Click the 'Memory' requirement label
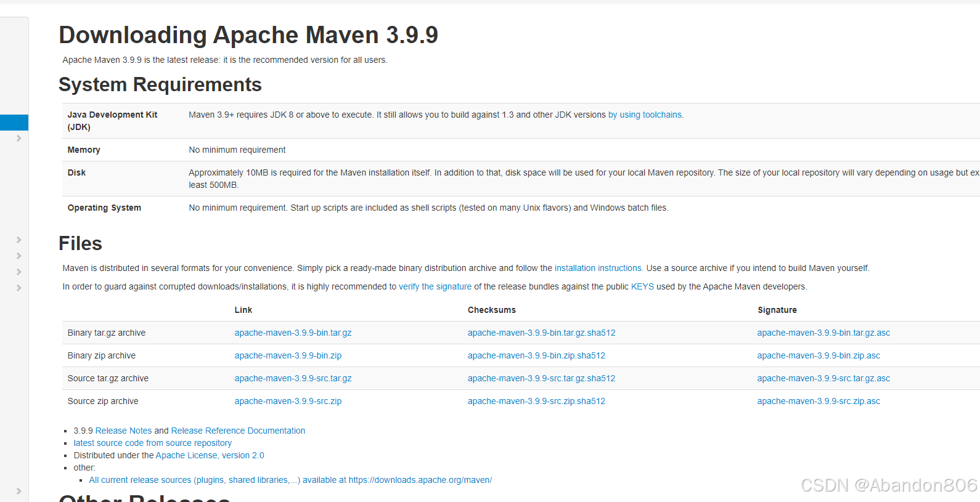Screen dimensions: 980x502 (x=84, y=150)
